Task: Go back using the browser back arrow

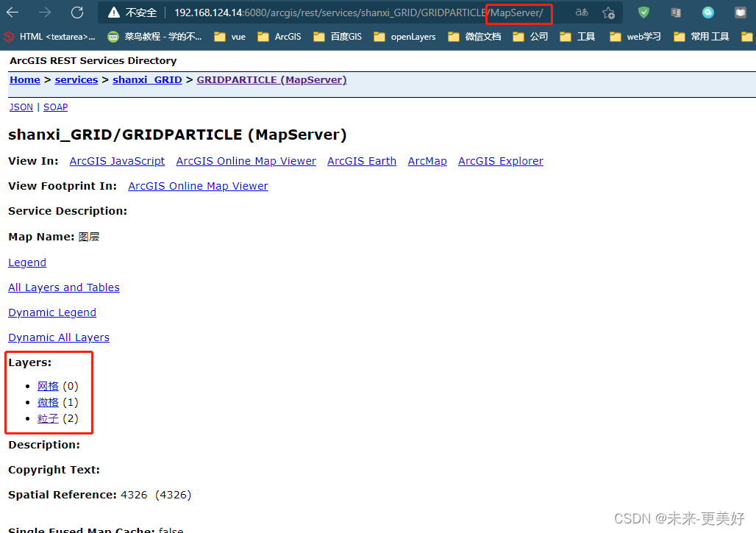Action: [13, 12]
